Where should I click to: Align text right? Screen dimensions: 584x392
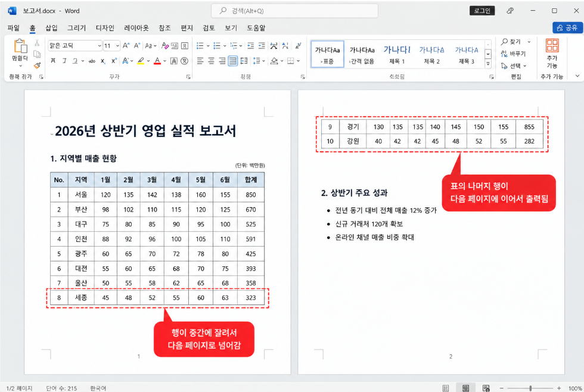pos(222,61)
